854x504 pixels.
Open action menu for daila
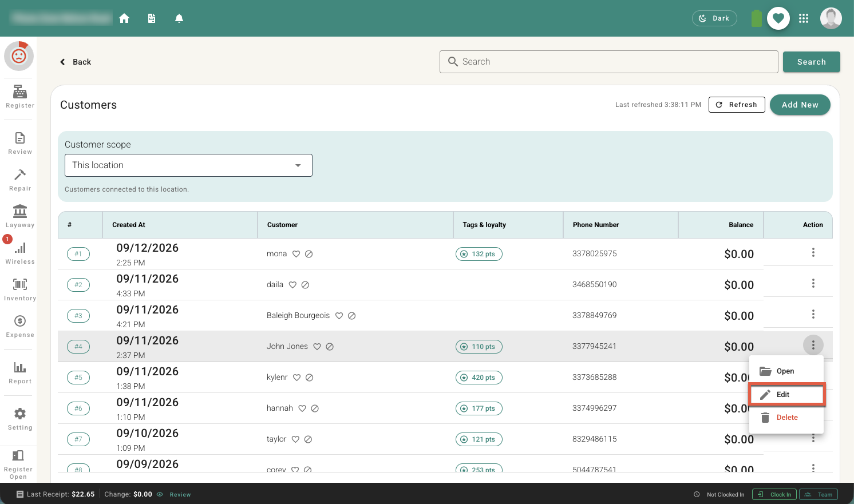tap(813, 283)
